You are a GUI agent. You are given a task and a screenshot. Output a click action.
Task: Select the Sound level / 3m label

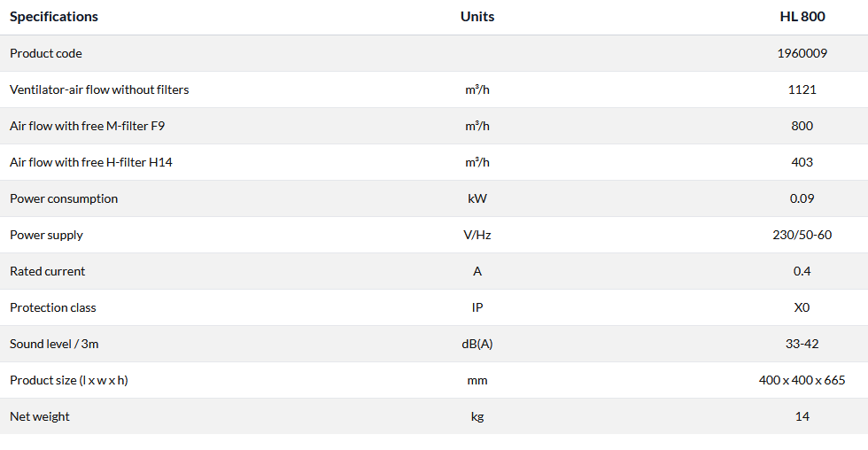(54, 344)
